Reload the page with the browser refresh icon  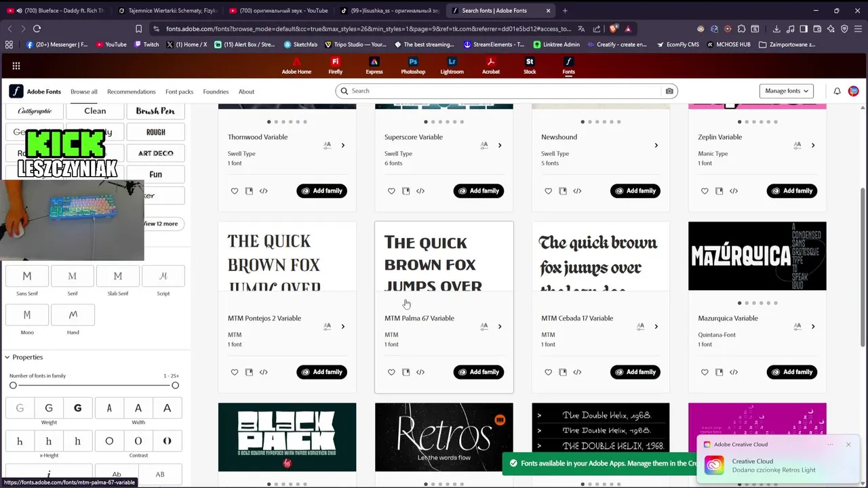[37, 28]
